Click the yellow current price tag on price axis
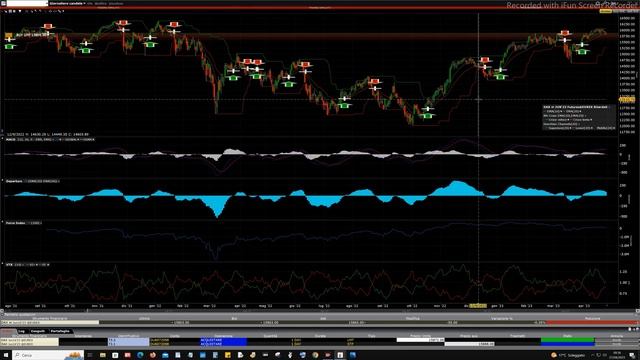640x360 pixels. point(627,100)
